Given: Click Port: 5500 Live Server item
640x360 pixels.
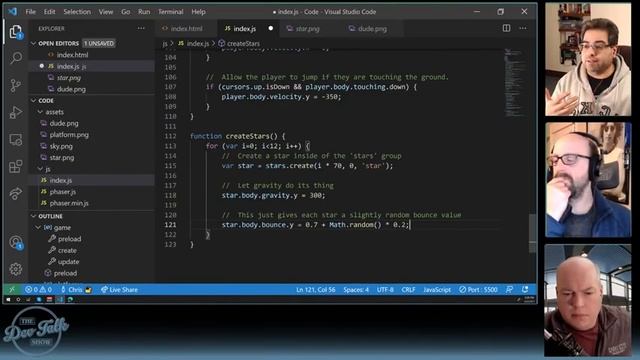Looking at the screenshot, I should click(x=478, y=289).
